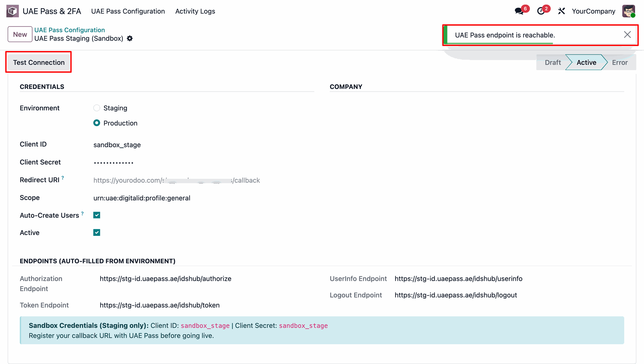Screen dimensions: 644x364
Task: Edit the Redirect URI field
Action: point(204,180)
